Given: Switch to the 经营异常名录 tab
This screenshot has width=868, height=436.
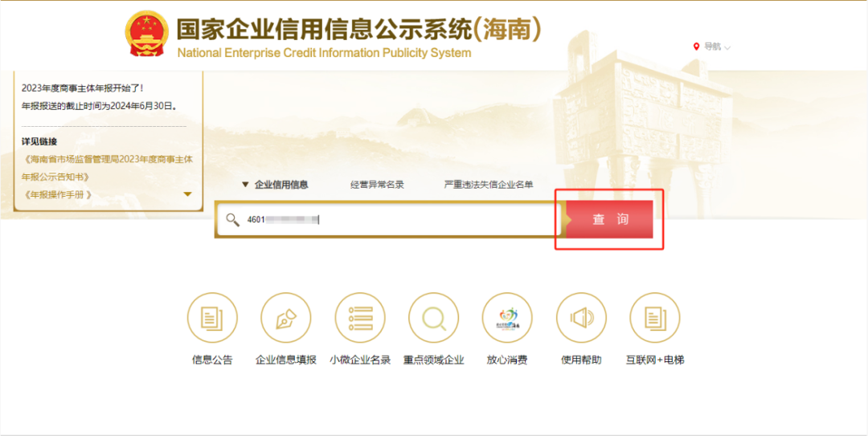Looking at the screenshot, I should coord(377,185).
